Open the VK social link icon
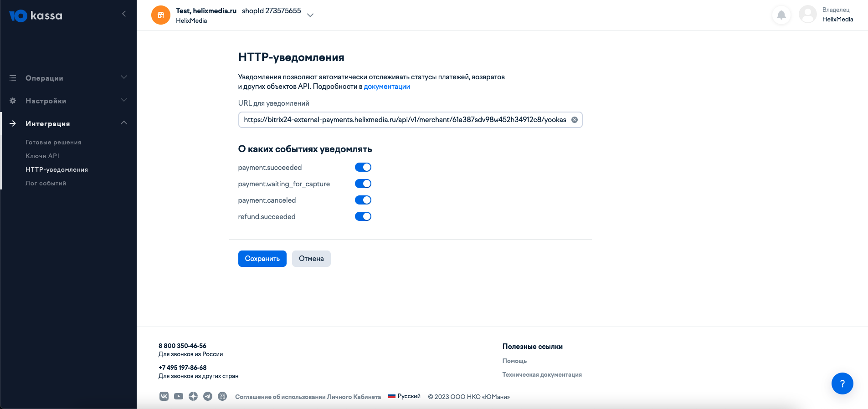The image size is (868, 409). 164,396
